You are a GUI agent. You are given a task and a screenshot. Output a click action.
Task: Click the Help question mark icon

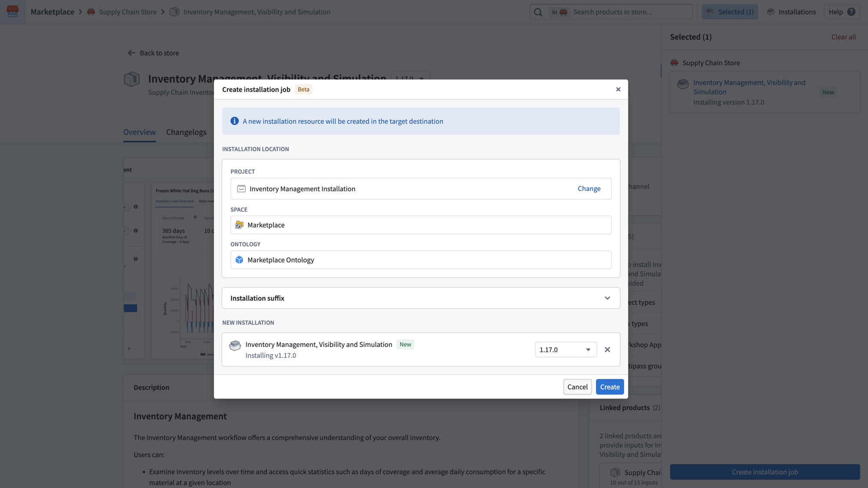tap(852, 12)
